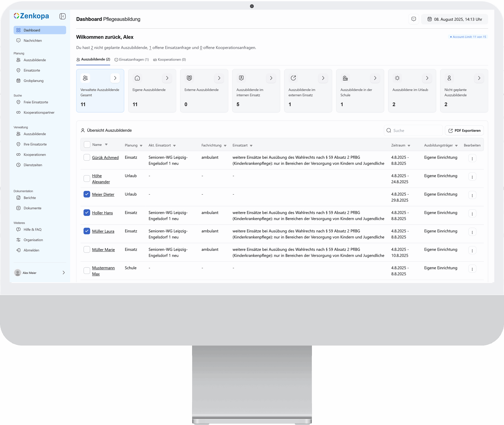
Task: Open Kooperationspartner in the sidebar
Action: [x=39, y=113]
